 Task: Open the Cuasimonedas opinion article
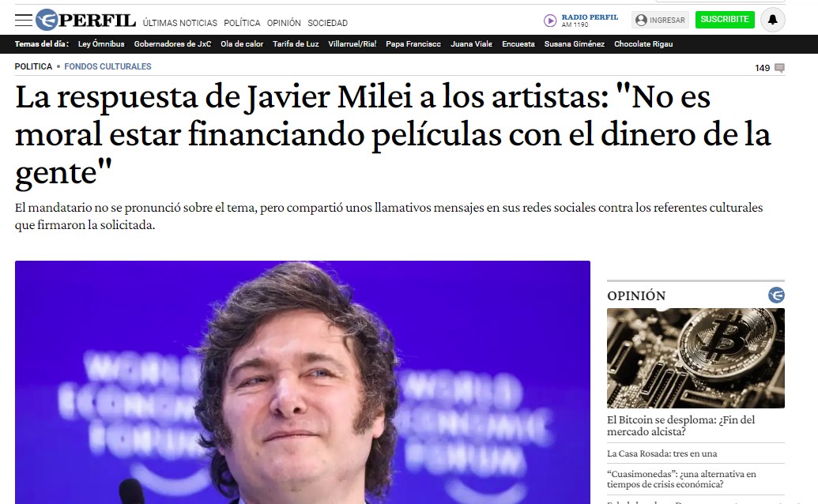point(681,479)
